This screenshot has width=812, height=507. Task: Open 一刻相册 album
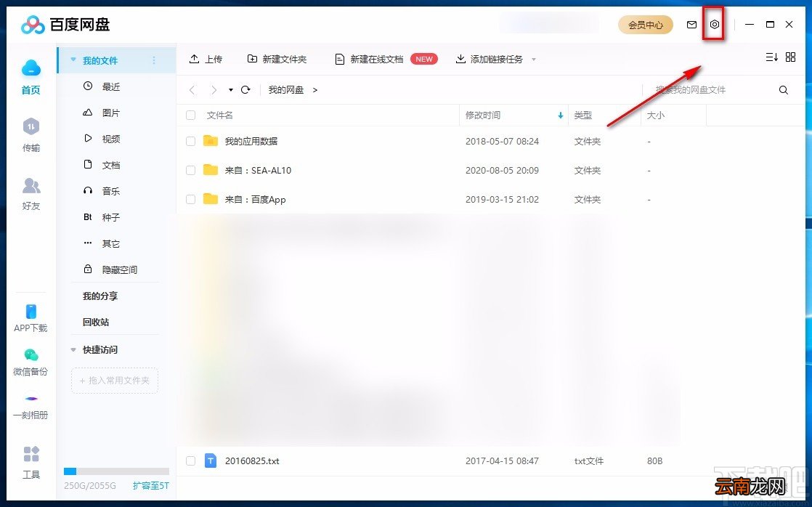coord(31,407)
